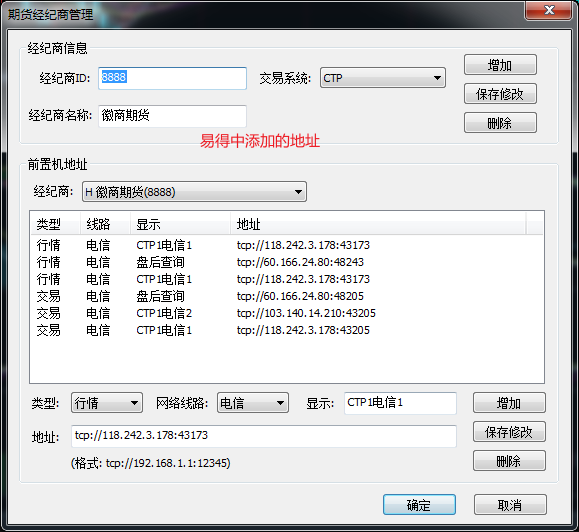Click the 增加 button beside the 显示 field
The width and height of the screenshot is (579, 532).
point(509,403)
